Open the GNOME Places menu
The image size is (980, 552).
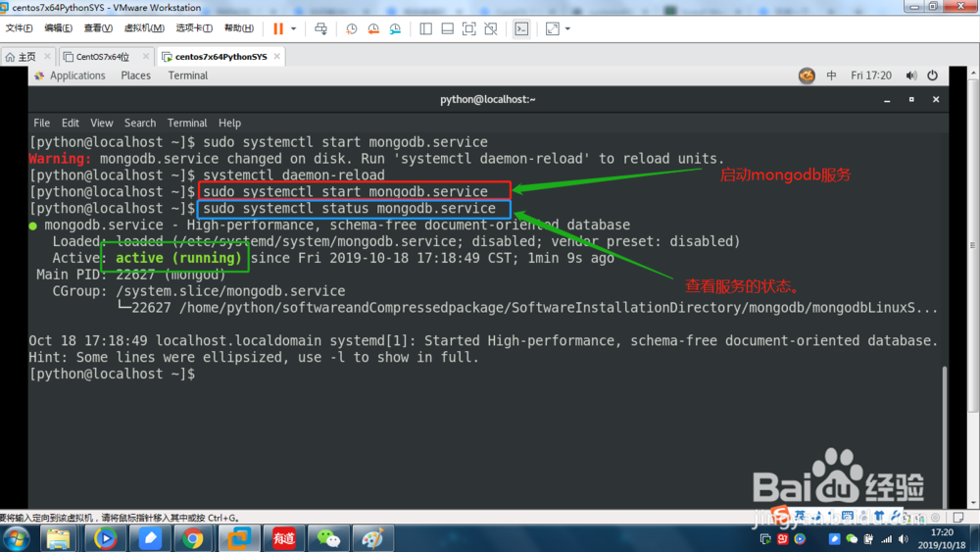coord(135,75)
